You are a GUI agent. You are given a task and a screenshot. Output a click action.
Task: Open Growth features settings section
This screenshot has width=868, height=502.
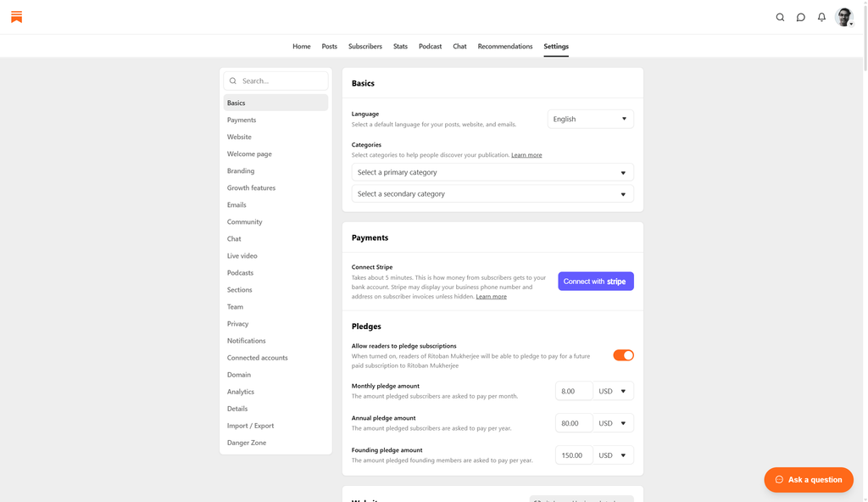tap(251, 188)
